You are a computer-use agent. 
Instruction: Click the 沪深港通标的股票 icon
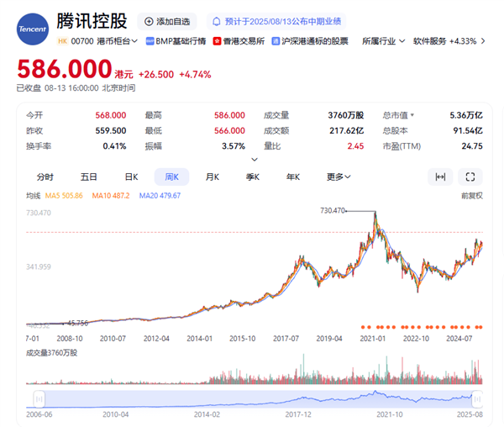tap(276, 40)
